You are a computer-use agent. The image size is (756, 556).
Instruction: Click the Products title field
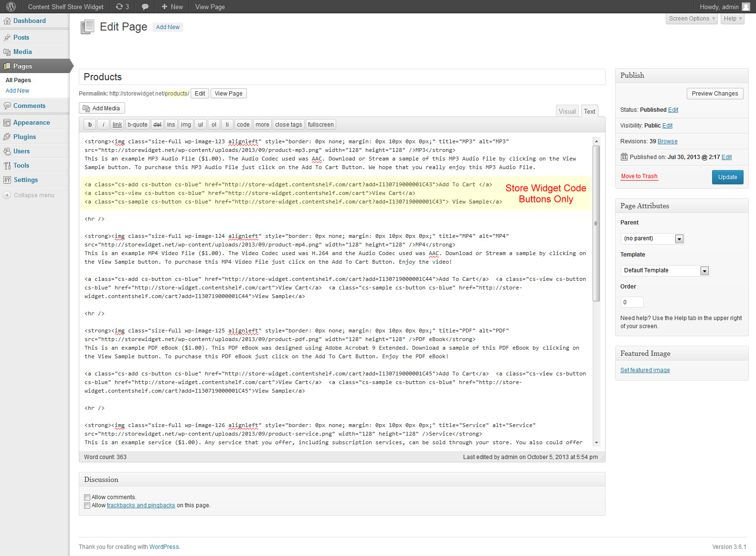342,77
